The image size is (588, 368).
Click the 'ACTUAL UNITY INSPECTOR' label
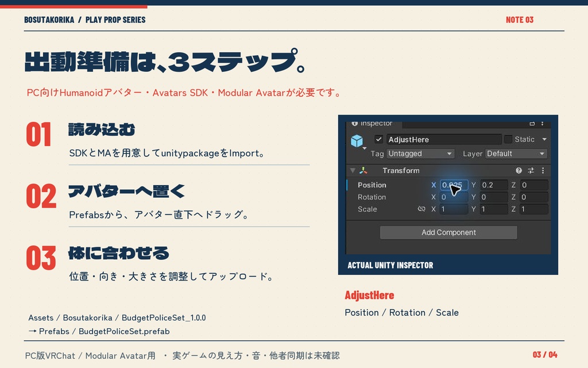[x=390, y=265]
